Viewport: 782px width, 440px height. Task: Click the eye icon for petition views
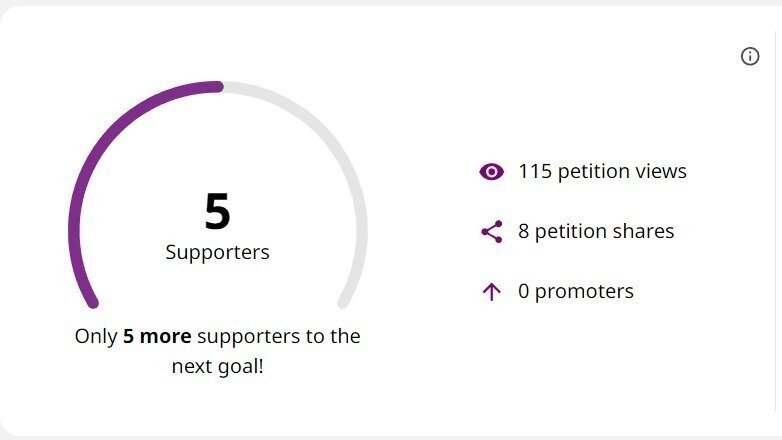coord(491,172)
